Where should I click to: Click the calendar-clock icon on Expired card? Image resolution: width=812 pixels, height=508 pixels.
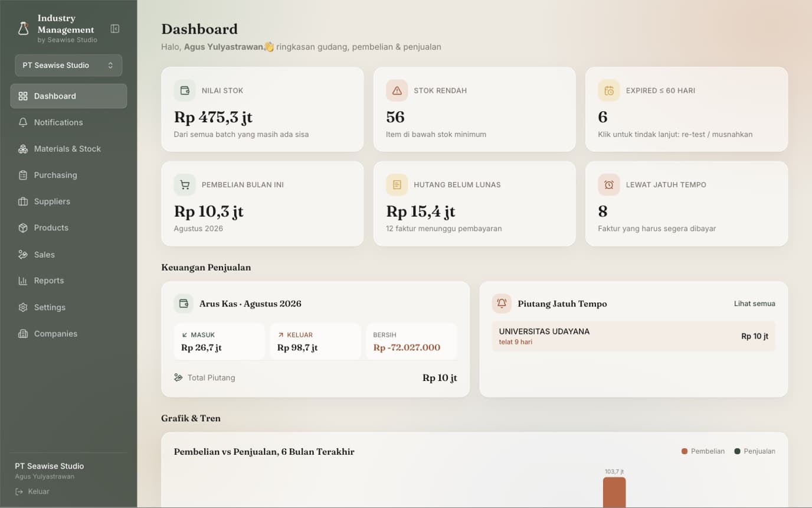(609, 90)
